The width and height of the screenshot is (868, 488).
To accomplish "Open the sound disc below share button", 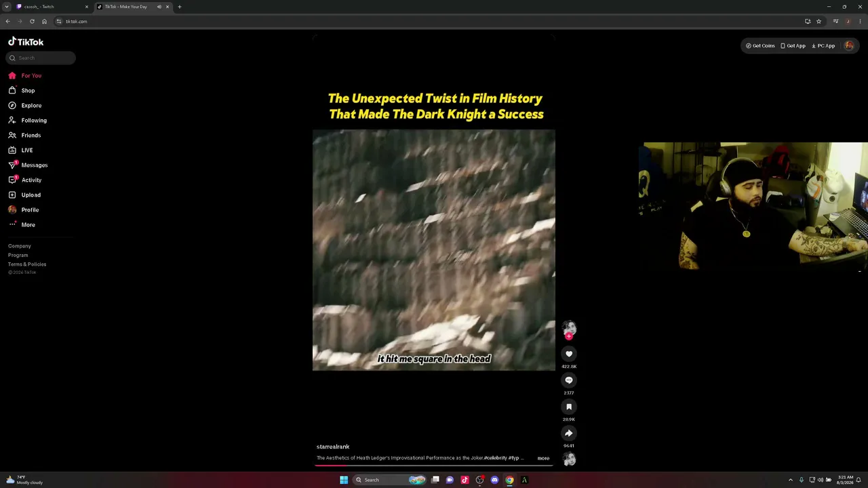I will pyautogui.click(x=570, y=460).
